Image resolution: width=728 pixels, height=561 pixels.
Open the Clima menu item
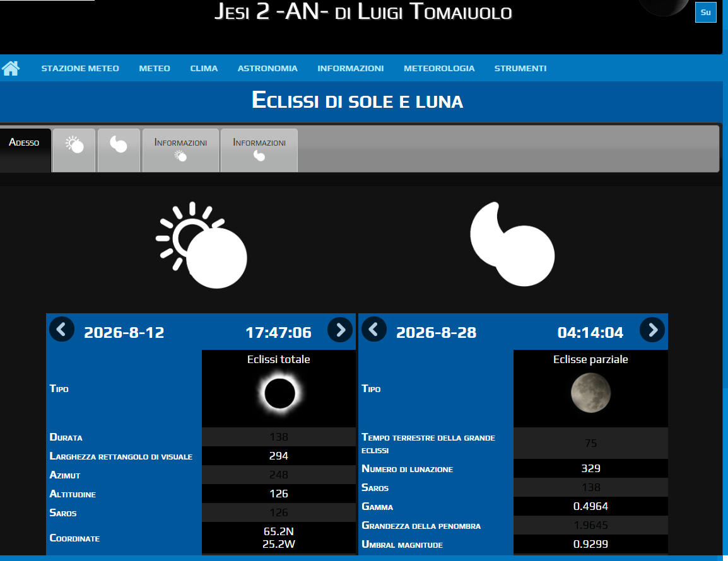[204, 68]
